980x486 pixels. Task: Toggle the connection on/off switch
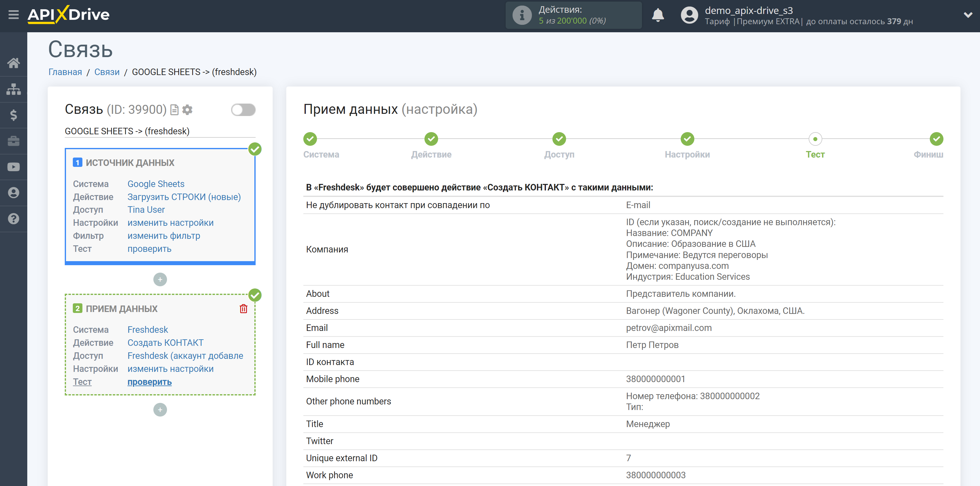(x=243, y=110)
